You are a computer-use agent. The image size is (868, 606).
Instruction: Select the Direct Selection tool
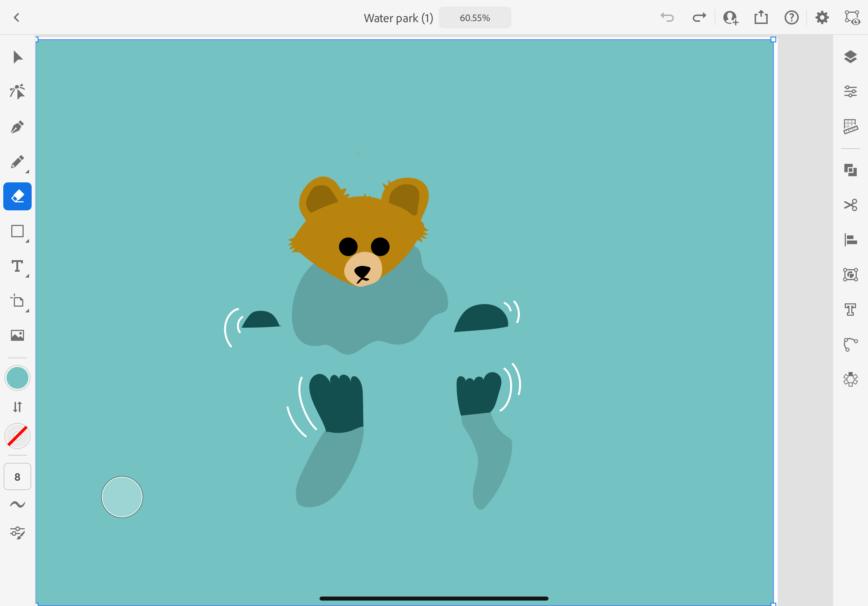(x=17, y=92)
